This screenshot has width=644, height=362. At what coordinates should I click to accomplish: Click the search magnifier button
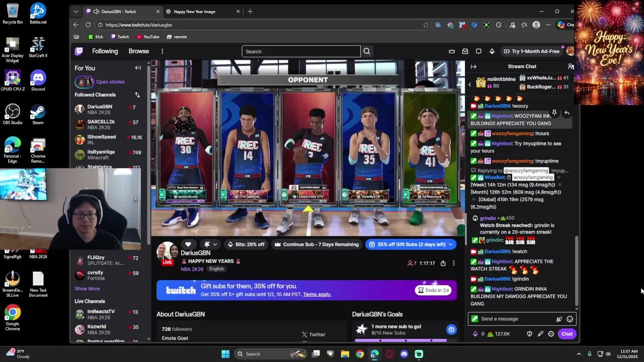(367, 51)
